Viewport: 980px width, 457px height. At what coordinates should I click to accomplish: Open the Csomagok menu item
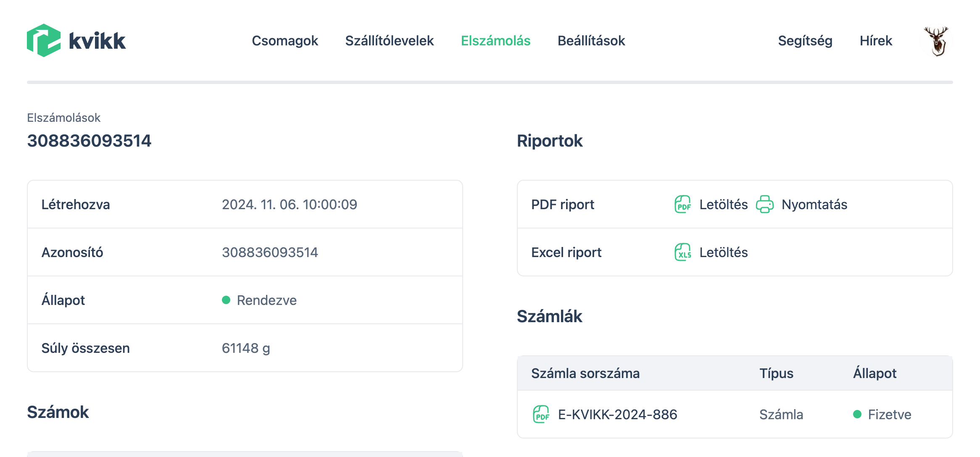pos(285,41)
